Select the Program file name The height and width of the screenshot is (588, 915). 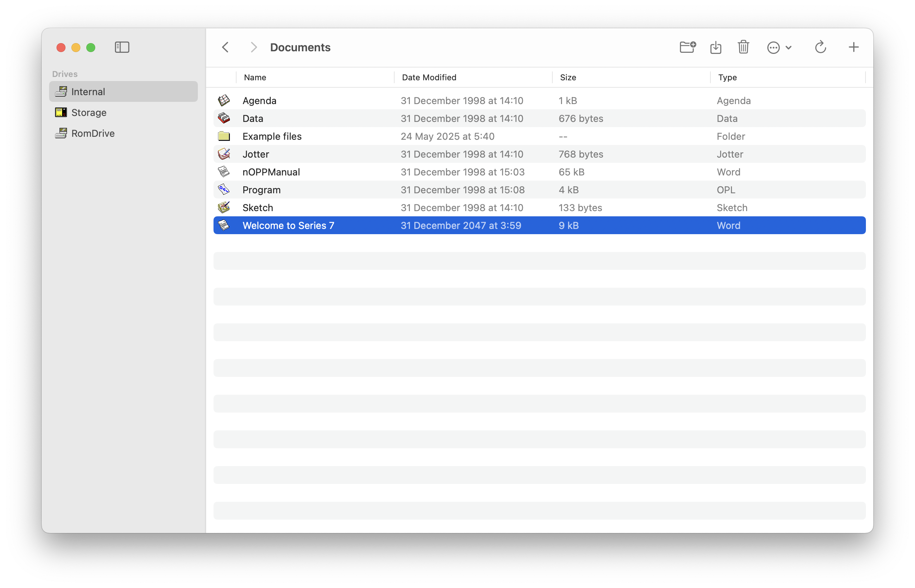[262, 190]
